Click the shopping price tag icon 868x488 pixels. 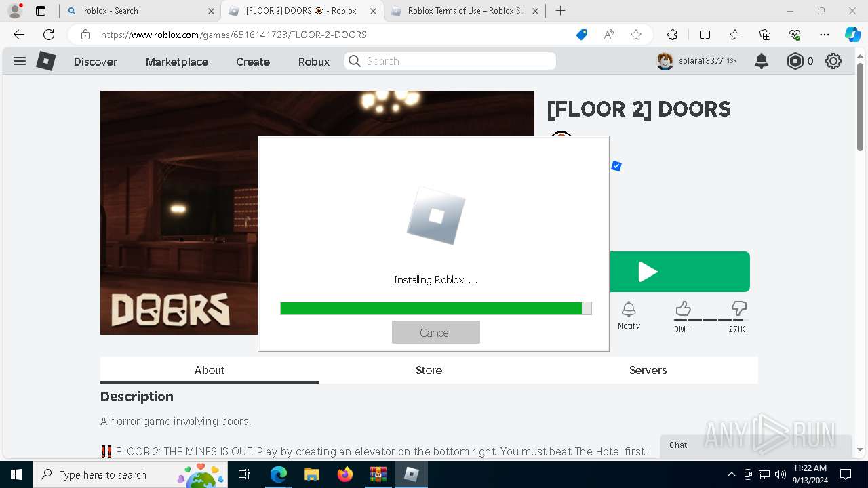click(x=582, y=35)
